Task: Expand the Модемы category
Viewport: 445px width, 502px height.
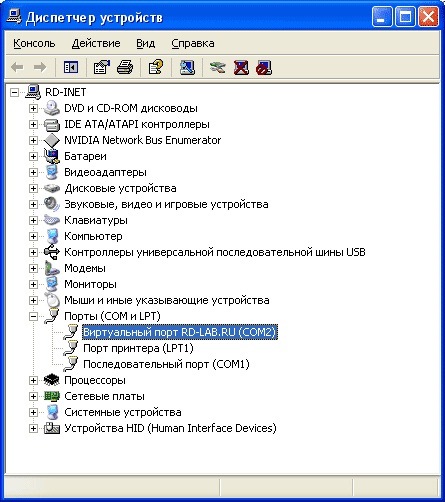Action: point(33,268)
